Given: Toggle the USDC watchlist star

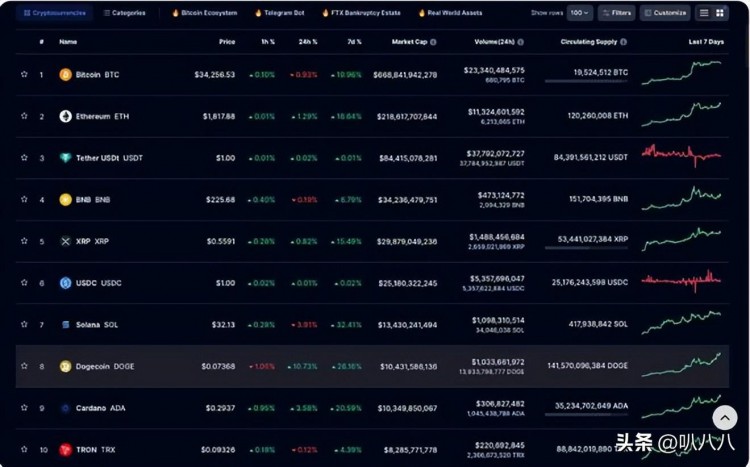Looking at the screenshot, I should [24, 282].
